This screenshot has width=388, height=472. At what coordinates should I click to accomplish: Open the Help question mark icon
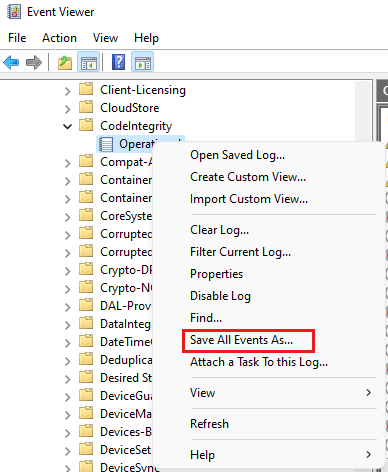pos(118,62)
